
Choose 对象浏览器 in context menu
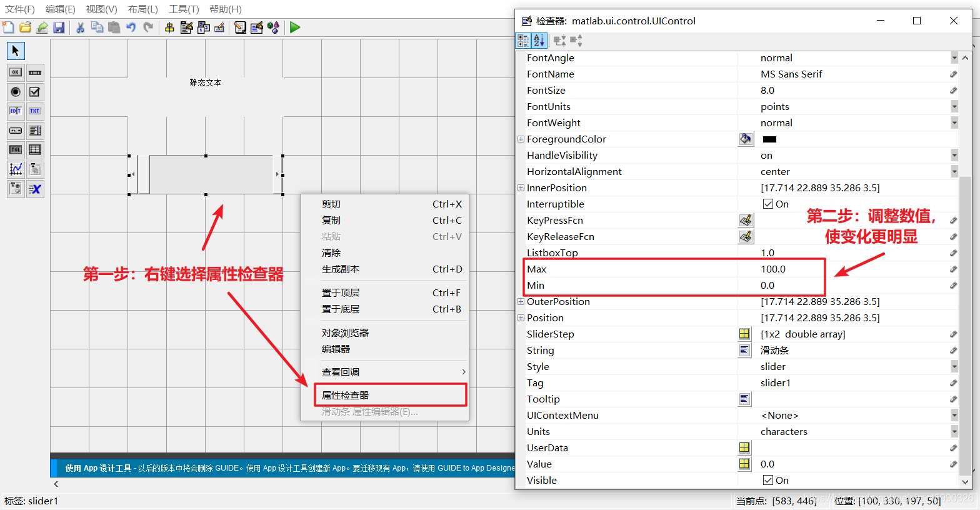pos(384,333)
